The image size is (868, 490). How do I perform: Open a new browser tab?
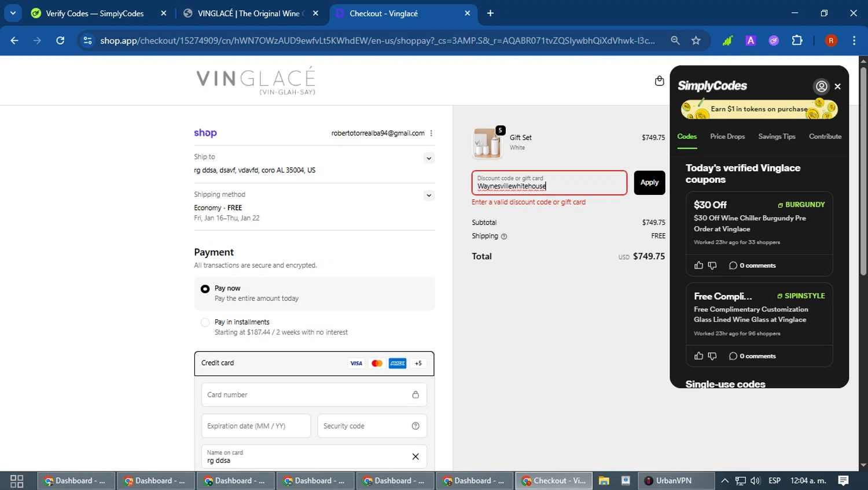point(490,13)
